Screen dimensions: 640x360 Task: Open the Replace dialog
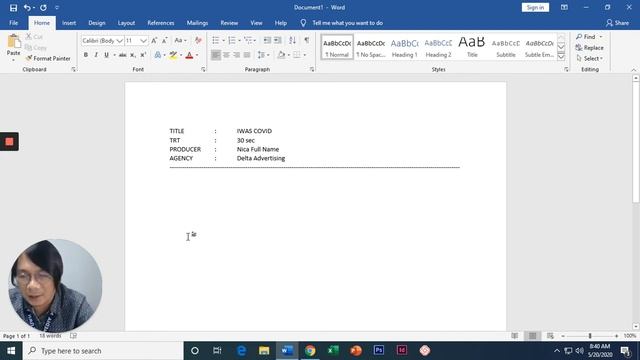pyautogui.click(x=589, y=48)
